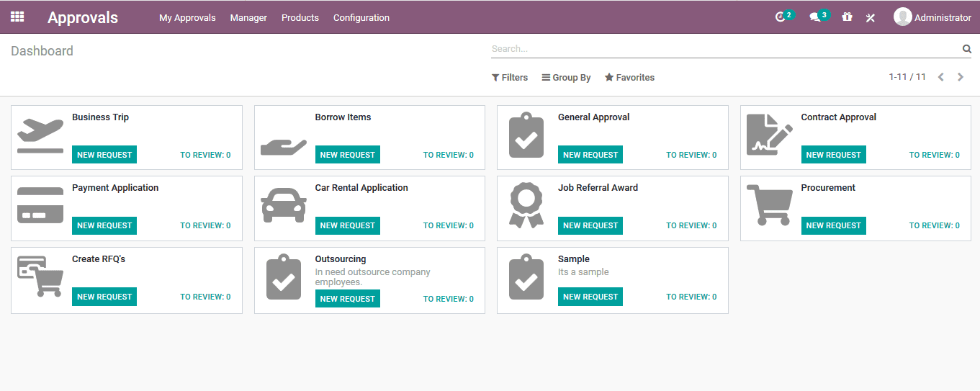This screenshot has height=391, width=980.
Task: Expand the Group By dropdown
Action: 567,78
